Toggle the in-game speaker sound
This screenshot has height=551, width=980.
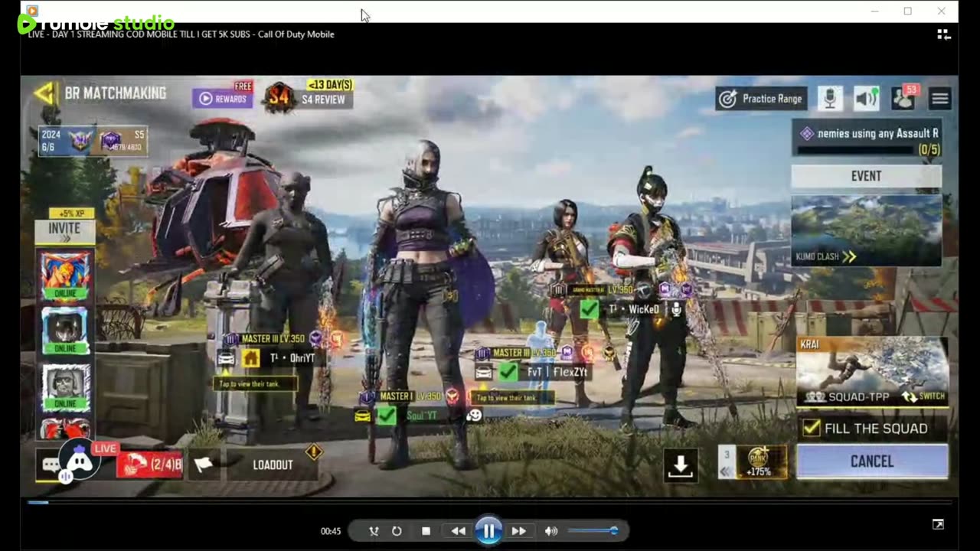867,98
